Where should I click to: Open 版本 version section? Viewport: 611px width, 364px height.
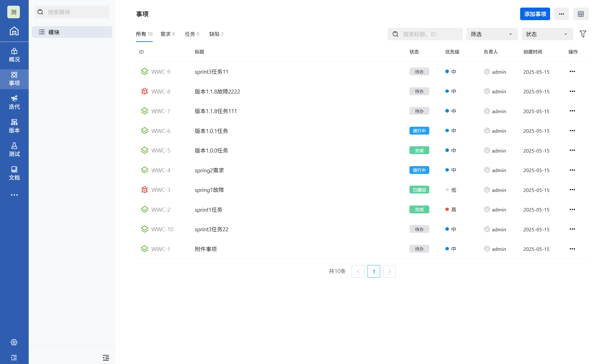point(14,126)
